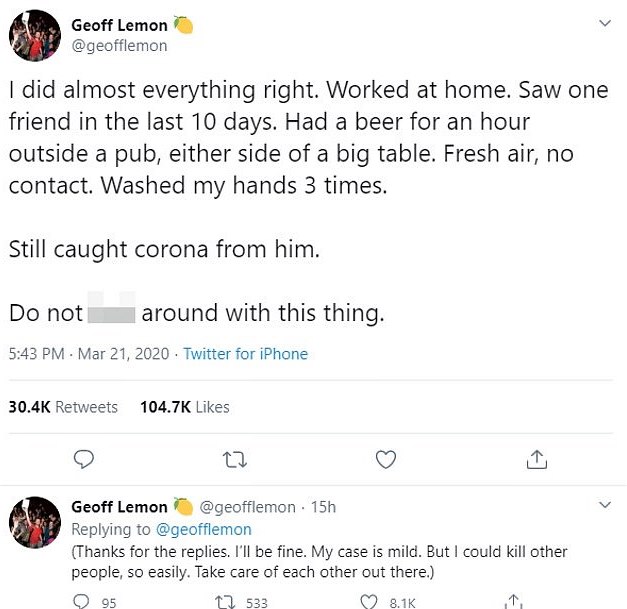This screenshot has height=609, width=627.
Task: Click the @geofflemon handle under the main name
Action: [119, 45]
